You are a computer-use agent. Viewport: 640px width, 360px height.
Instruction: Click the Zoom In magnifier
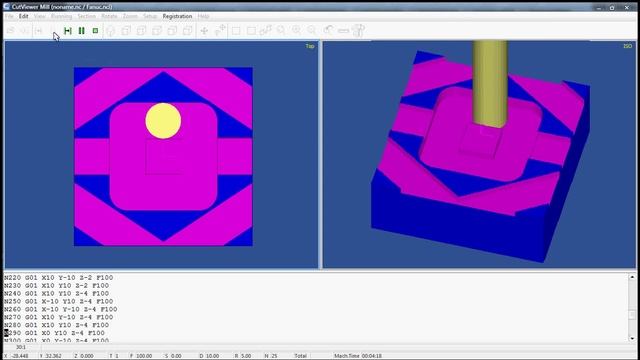pyautogui.click(x=297, y=30)
